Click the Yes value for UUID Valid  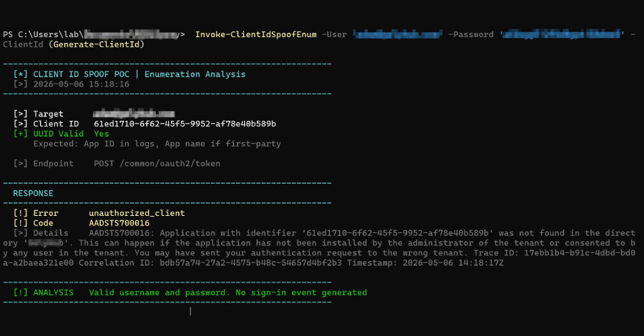coord(102,134)
